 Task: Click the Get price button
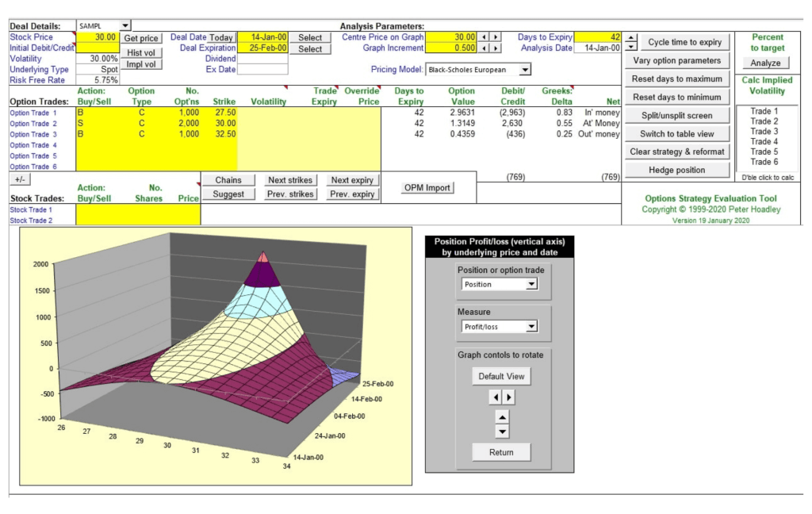click(141, 38)
